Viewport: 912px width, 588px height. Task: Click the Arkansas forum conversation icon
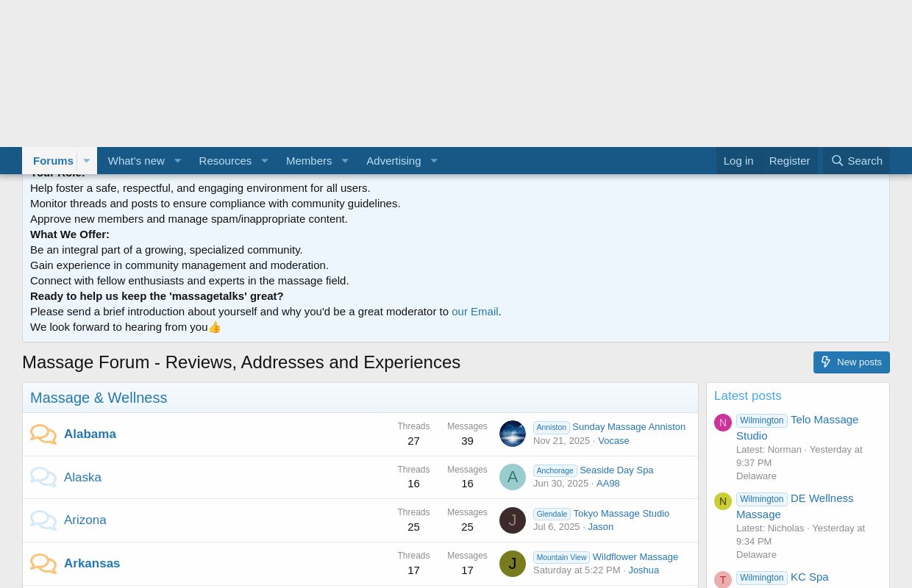[43, 563]
